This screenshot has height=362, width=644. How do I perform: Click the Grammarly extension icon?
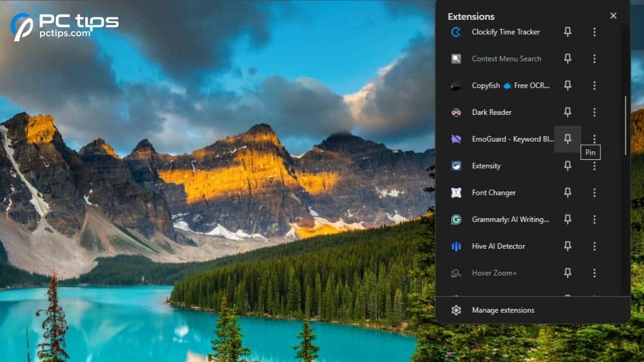(456, 219)
